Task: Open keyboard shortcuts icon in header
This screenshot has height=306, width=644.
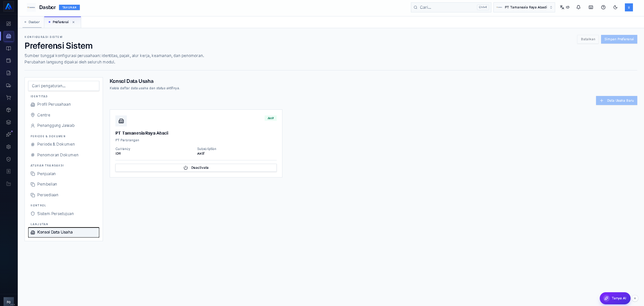Action: pyautogui.click(x=591, y=7)
